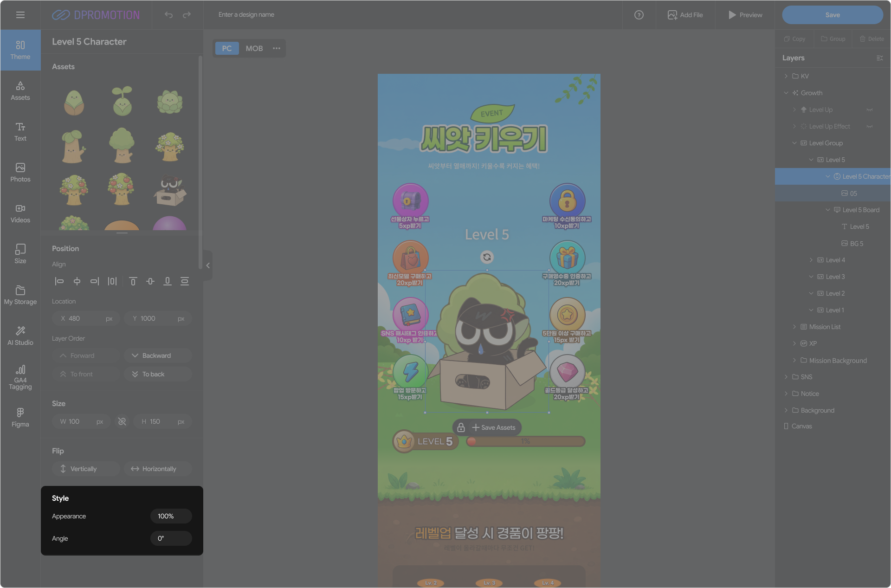Screen dimensions: 891x588
Task: Open the Videos sidebar panel
Action: [20, 213]
